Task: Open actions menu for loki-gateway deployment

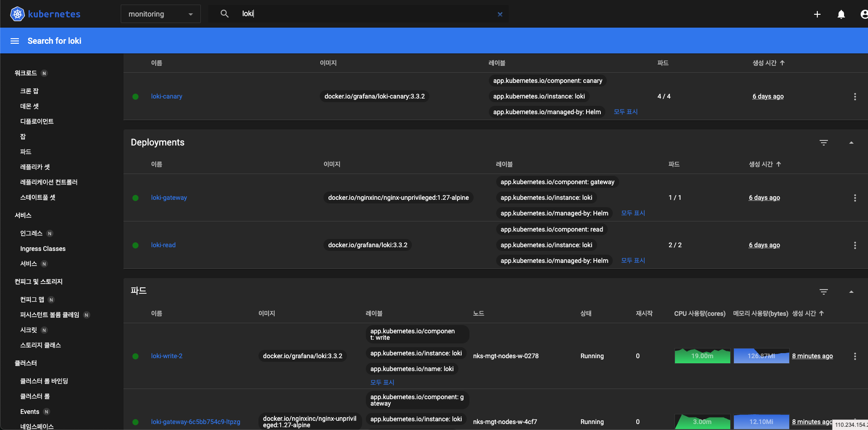Action: [855, 198]
